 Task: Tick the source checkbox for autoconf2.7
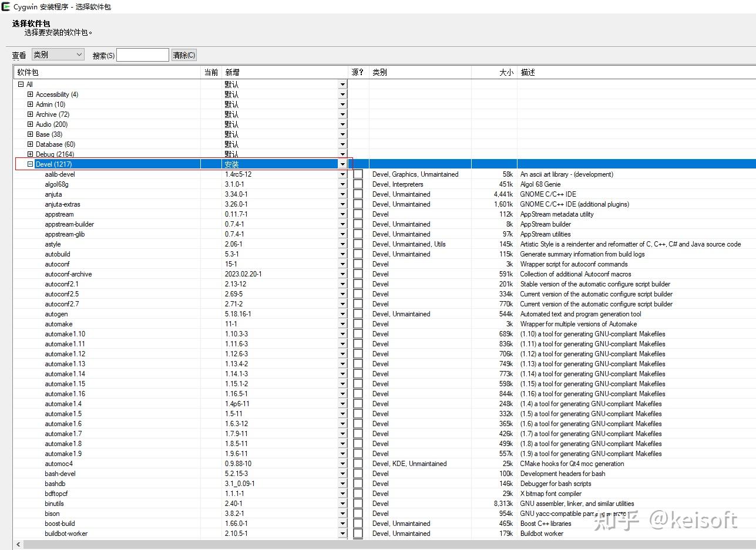click(x=358, y=304)
